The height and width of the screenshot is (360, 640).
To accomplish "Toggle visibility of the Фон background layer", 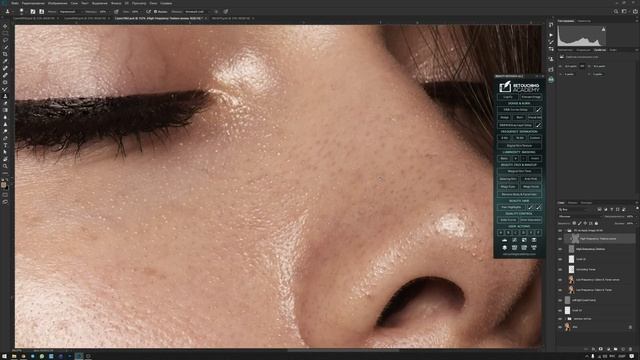I will [560, 327].
